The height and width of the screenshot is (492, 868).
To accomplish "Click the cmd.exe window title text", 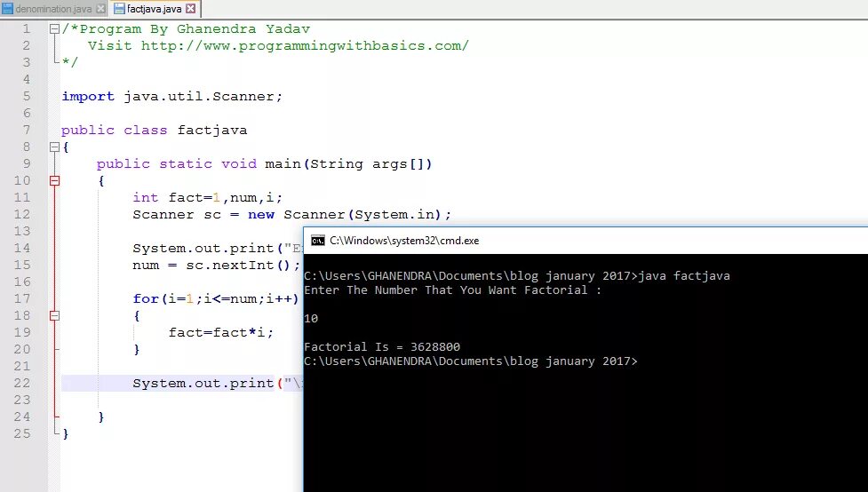I will [404, 240].
